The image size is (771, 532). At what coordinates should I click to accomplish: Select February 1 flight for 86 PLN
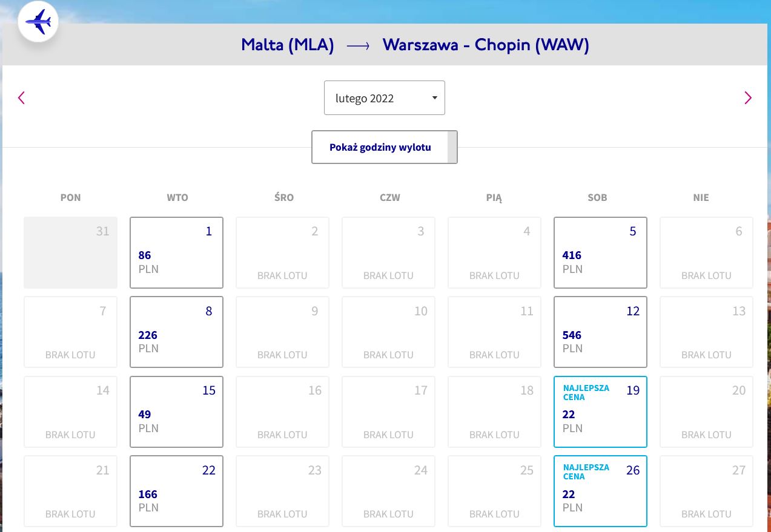176,252
